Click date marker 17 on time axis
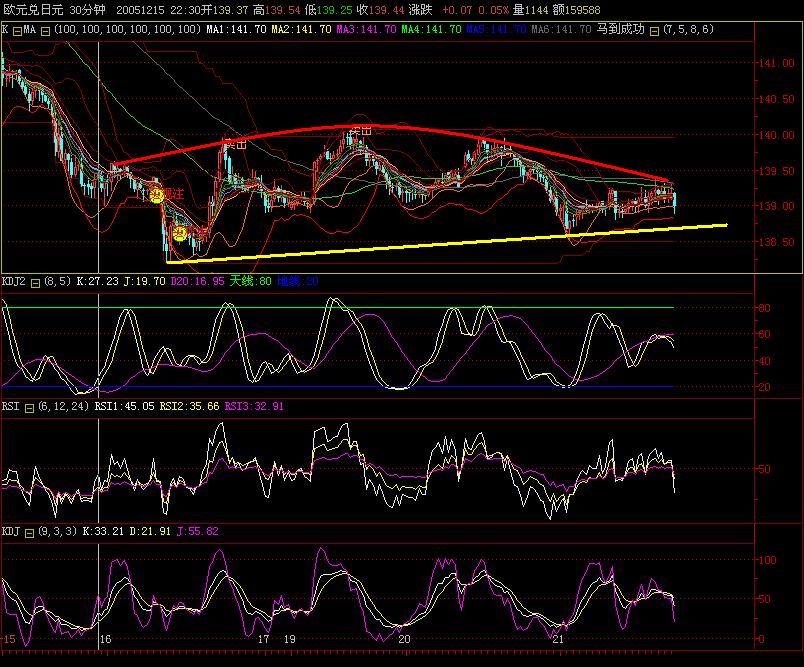 click(264, 639)
